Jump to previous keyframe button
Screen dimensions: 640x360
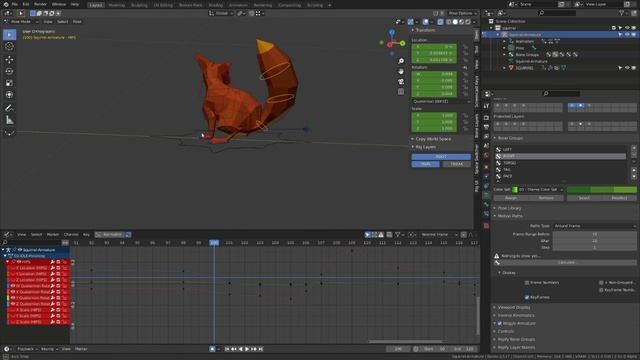point(233,349)
